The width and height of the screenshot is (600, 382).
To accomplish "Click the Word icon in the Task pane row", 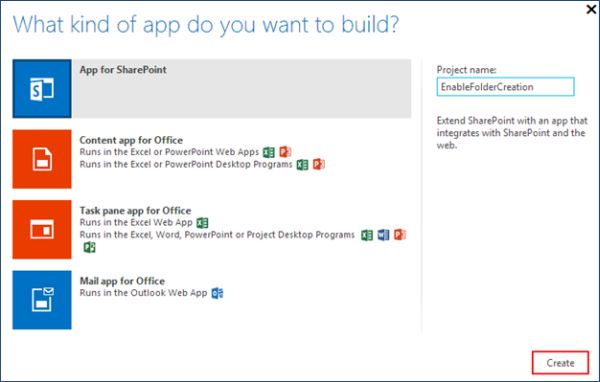I will pos(383,235).
